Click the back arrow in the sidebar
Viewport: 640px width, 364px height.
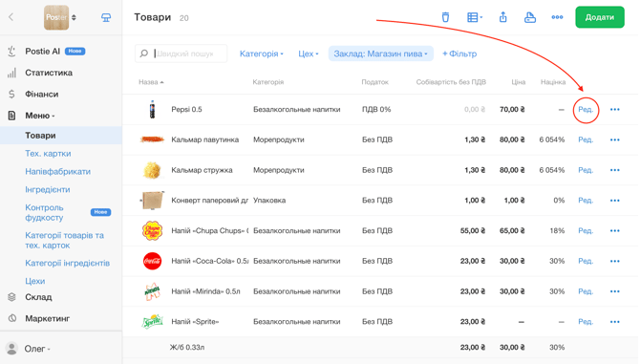pos(11,17)
